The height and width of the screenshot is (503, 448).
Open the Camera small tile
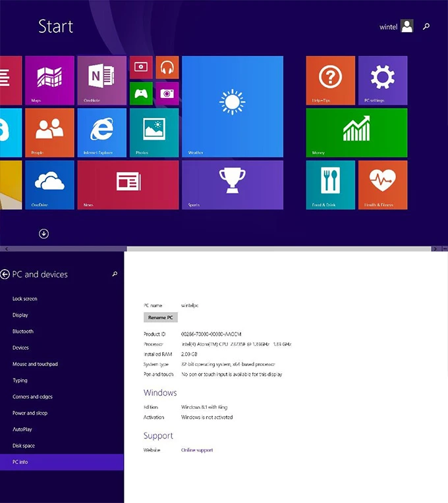pos(167,93)
